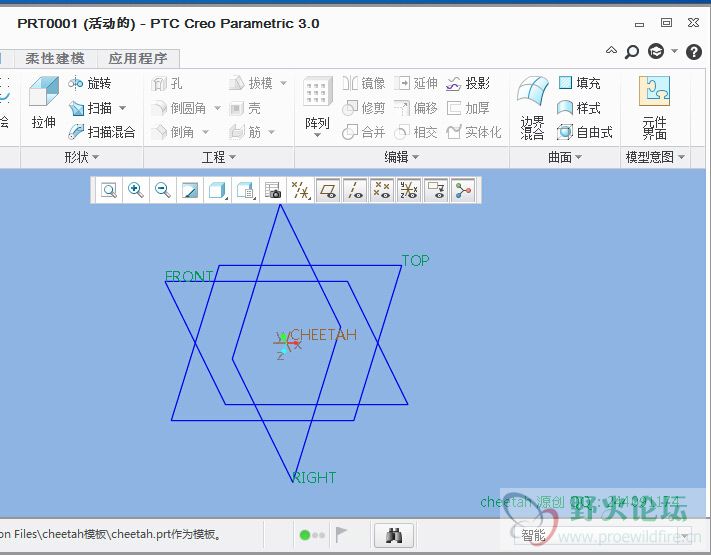
Task: Select the 筋 rib tool
Action: point(245,132)
